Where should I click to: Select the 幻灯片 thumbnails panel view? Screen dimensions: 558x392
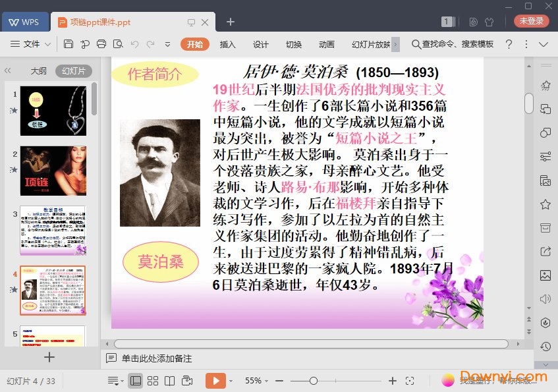(x=73, y=71)
